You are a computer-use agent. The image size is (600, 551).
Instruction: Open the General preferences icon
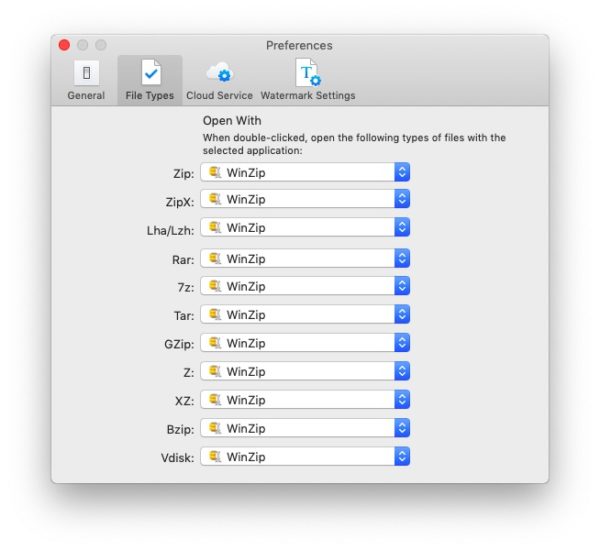pos(86,73)
